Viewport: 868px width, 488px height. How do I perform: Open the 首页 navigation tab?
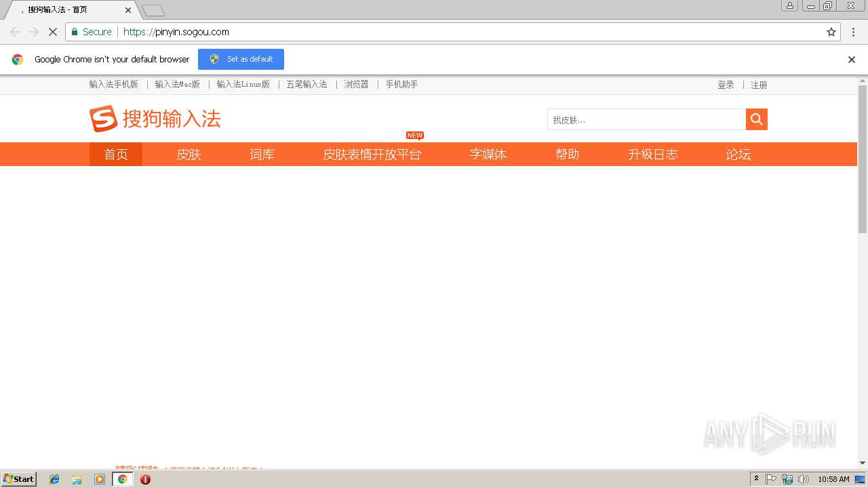click(116, 155)
